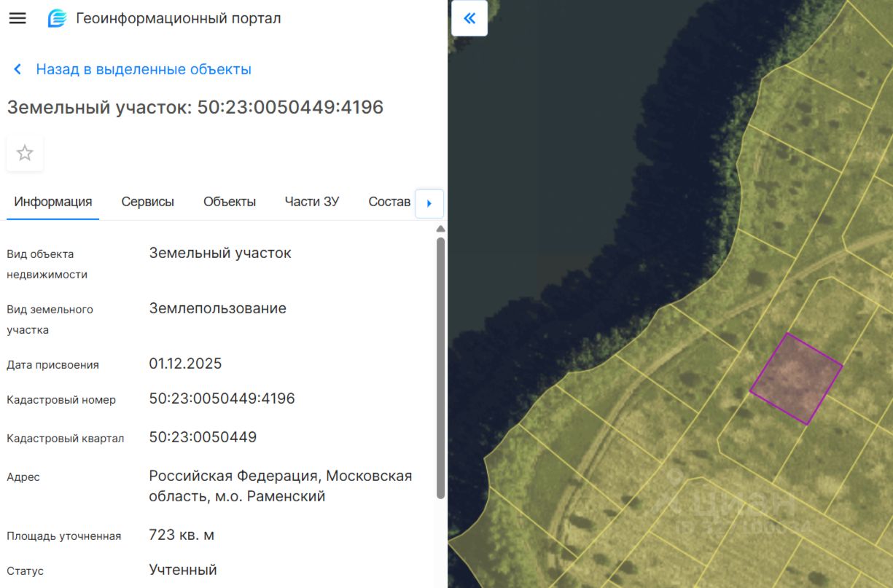Click the date value '01.12.2025'

(186, 364)
